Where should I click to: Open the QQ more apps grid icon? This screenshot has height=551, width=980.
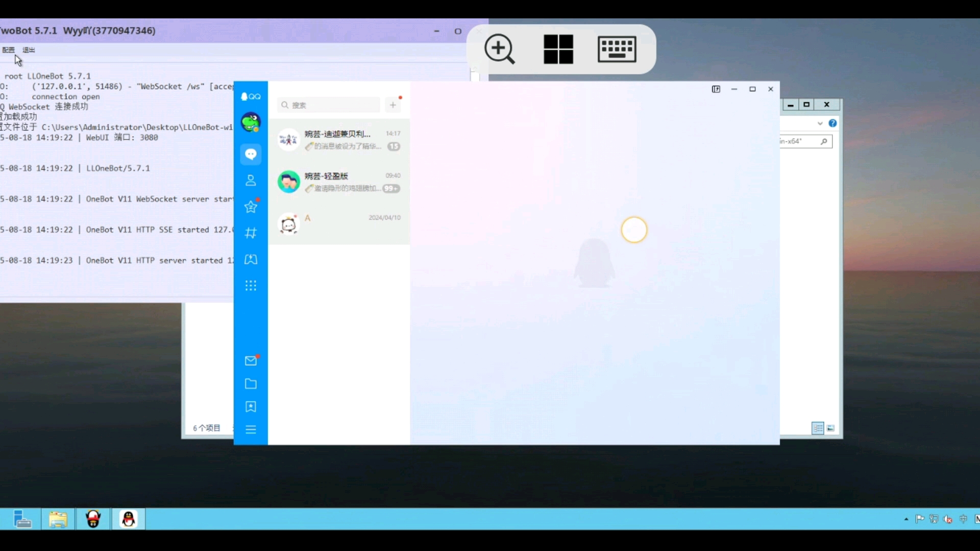coord(251,286)
